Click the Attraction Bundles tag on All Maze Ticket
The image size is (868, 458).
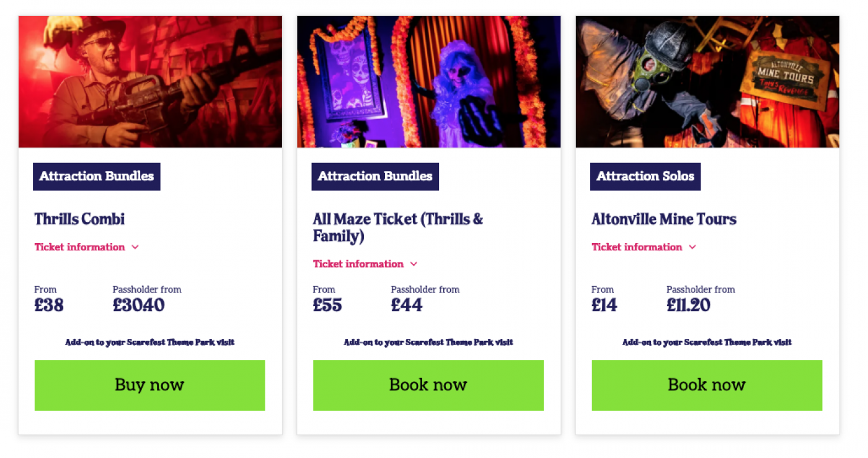(x=375, y=177)
